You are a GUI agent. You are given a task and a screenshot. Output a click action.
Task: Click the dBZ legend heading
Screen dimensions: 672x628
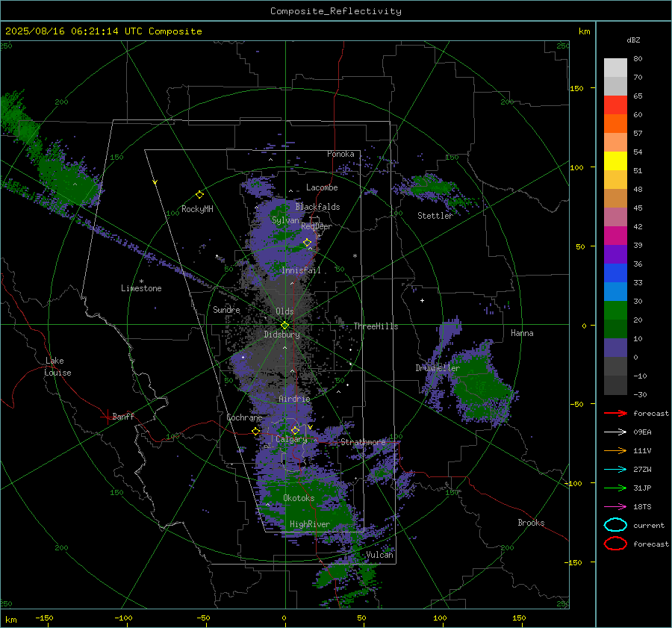pyautogui.click(x=633, y=40)
